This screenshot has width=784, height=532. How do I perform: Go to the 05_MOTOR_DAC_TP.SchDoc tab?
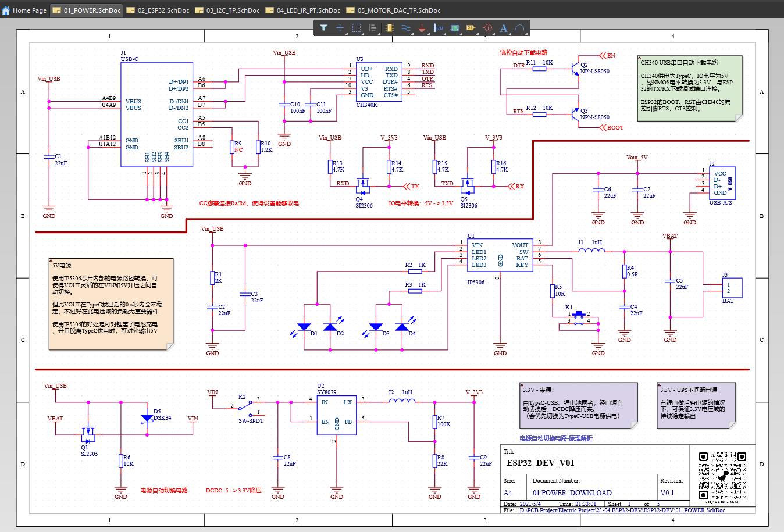tap(393, 10)
